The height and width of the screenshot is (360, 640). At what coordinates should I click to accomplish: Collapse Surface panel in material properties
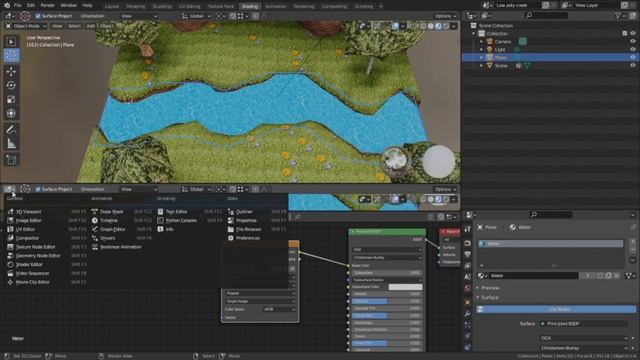(x=489, y=298)
